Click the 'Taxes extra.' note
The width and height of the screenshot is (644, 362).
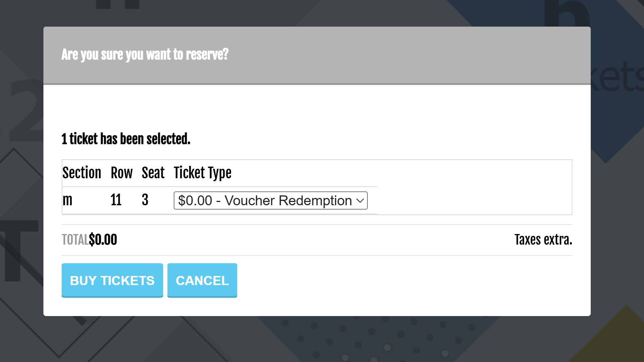[x=543, y=240]
